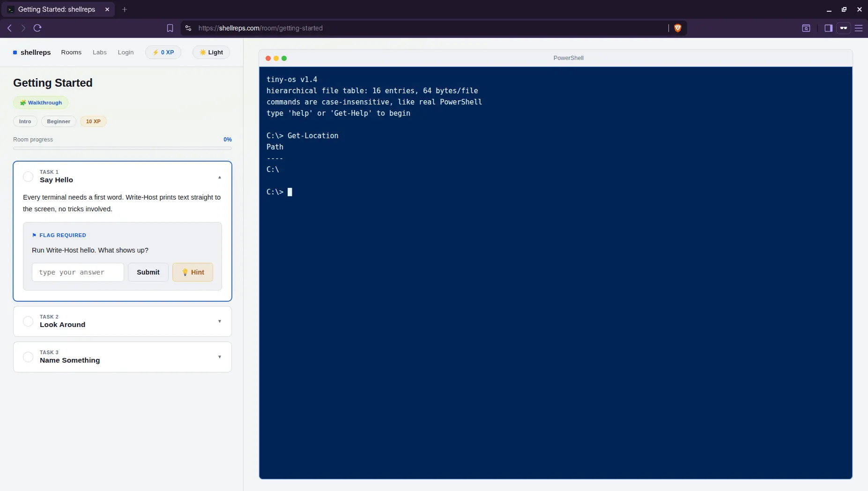This screenshot has width=868, height=491.
Task: Click the room progress bar
Action: click(122, 148)
